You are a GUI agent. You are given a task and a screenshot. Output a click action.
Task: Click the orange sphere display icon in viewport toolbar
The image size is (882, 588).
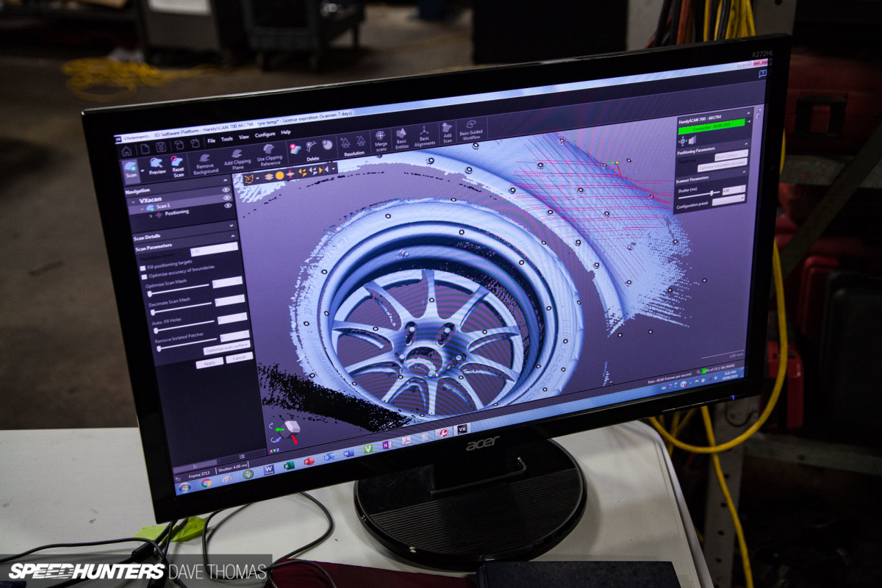[x=279, y=176]
